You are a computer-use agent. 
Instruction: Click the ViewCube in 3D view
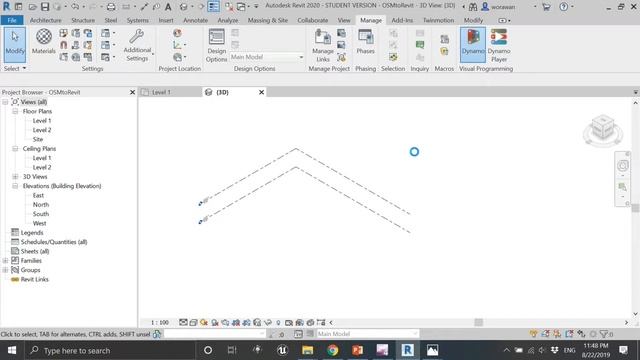(x=603, y=129)
